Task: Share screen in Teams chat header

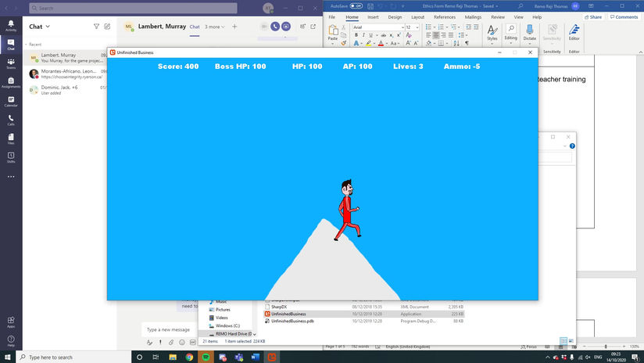Action: 286,27
